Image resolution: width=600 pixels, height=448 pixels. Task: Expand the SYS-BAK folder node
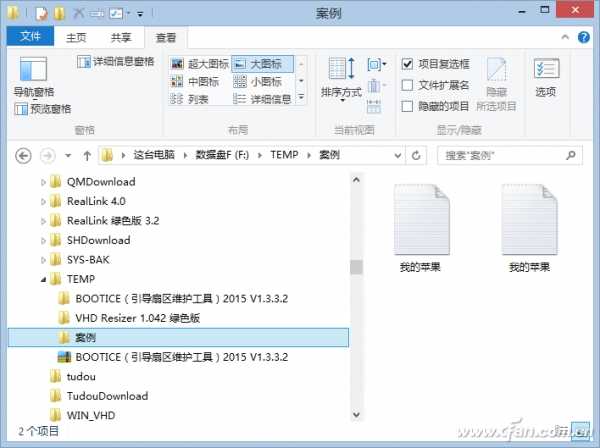[43, 260]
